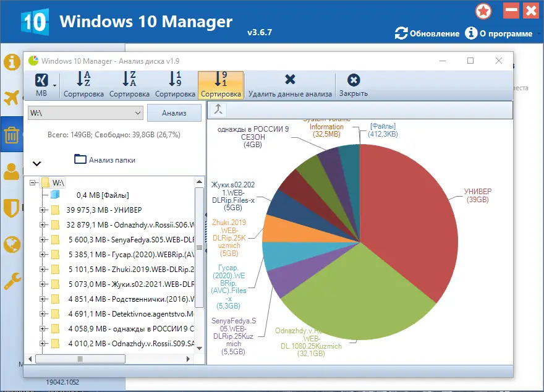The image size is (544, 392).
Task: Sort by size ascending 1-9
Action: click(175, 85)
